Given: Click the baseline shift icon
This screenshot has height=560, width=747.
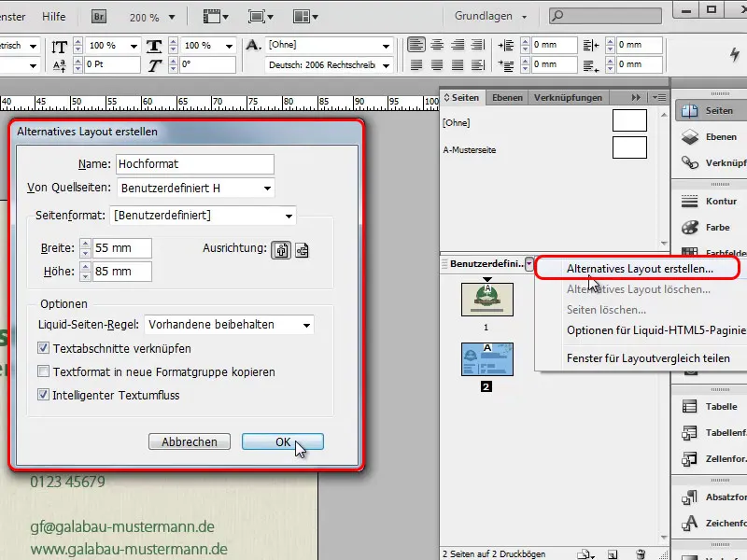Looking at the screenshot, I should tap(60, 65).
